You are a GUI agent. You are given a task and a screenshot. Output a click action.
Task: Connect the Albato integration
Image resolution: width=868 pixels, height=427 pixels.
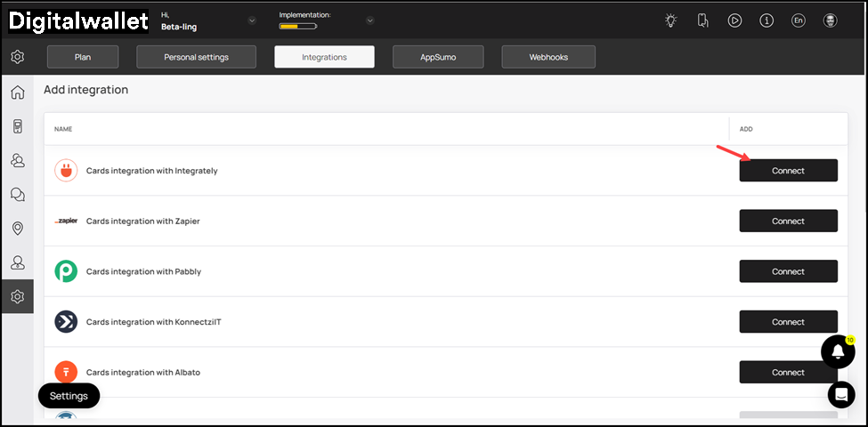(788, 372)
